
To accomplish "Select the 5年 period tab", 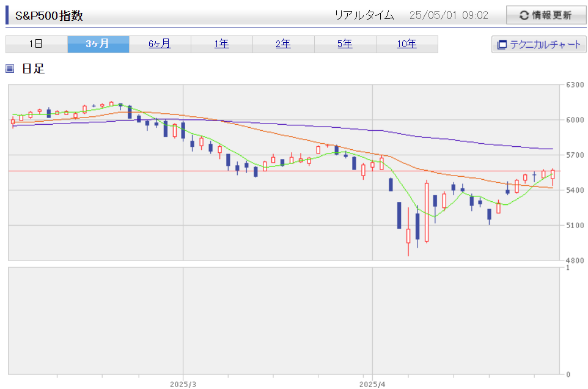I will click(345, 44).
